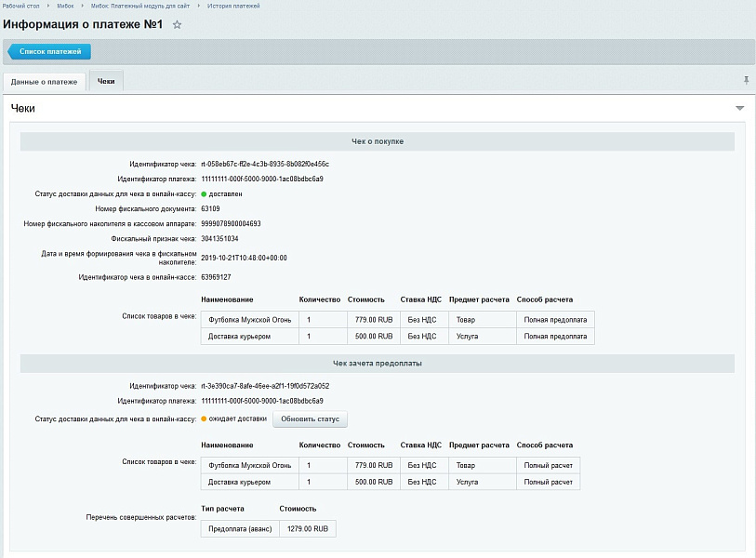The height and width of the screenshot is (558, 756).
Task: Open Мибок: Платежный модуль для сайт breadcrumb
Action: [x=138, y=6]
